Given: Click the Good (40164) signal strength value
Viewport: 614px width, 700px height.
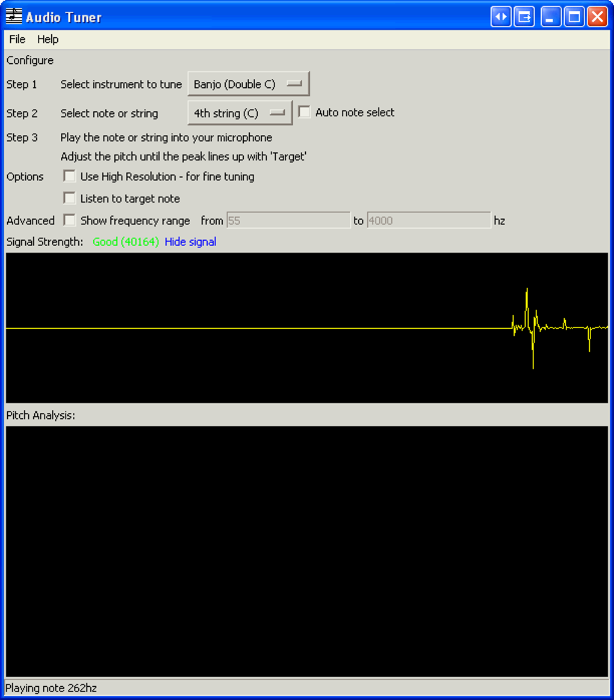Looking at the screenshot, I should (126, 241).
